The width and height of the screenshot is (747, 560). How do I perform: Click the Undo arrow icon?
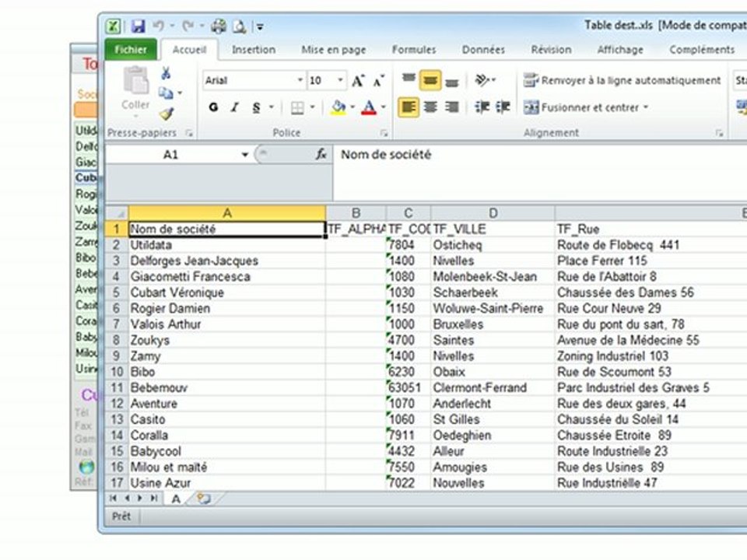tap(159, 26)
